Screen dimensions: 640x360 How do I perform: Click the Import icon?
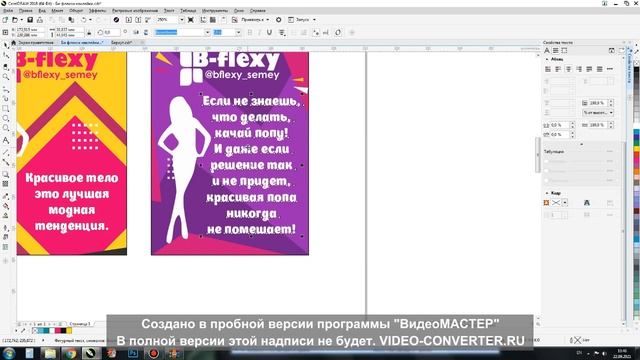(x=129, y=20)
